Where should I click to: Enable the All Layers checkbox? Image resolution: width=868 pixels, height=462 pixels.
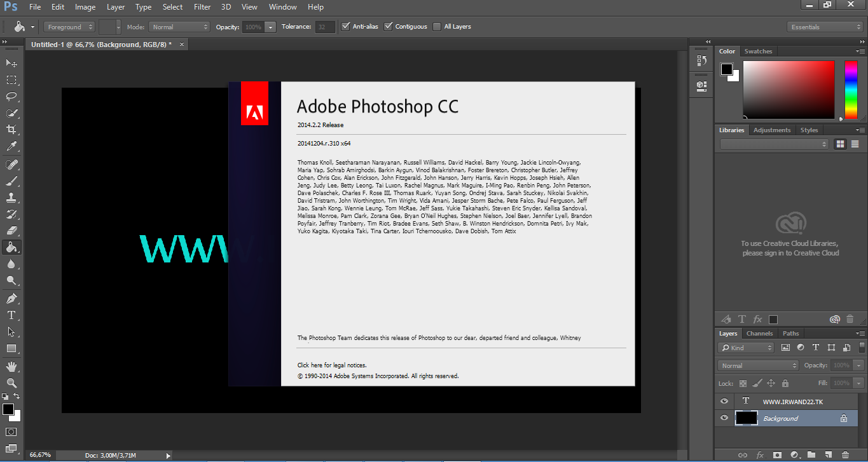pos(437,27)
